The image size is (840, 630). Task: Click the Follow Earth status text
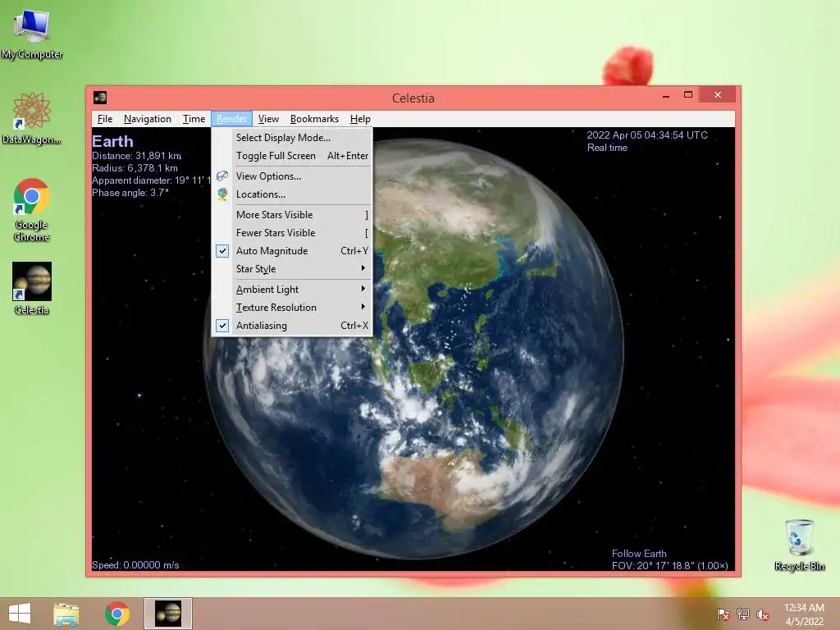click(639, 554)
